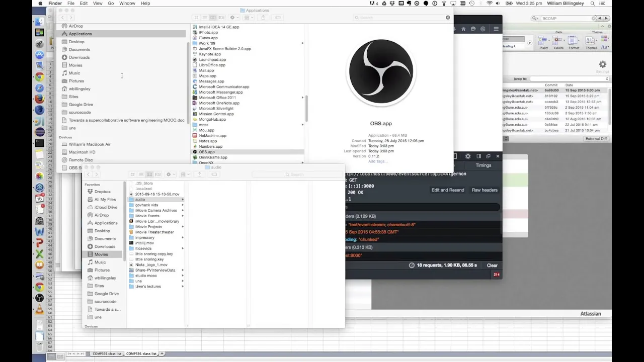Open Go menu in menu bar
The width and height of the screenshot is (644, 362).
click(x=111, y=4)
